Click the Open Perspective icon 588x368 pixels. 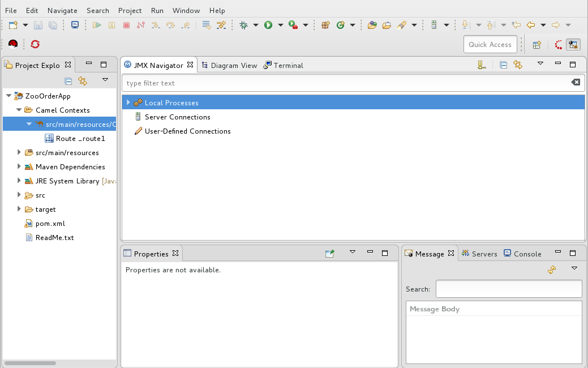[x=537, y=45]
